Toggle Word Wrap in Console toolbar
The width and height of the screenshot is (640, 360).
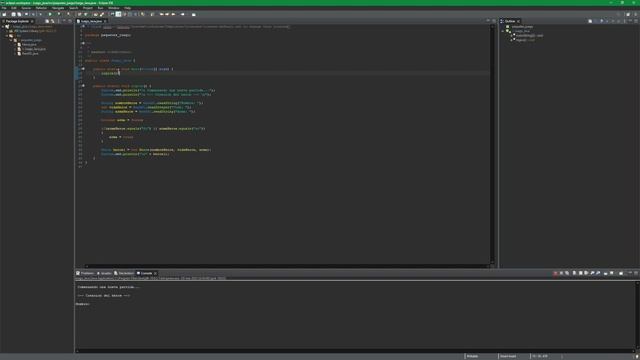click(x=586, y=273)
